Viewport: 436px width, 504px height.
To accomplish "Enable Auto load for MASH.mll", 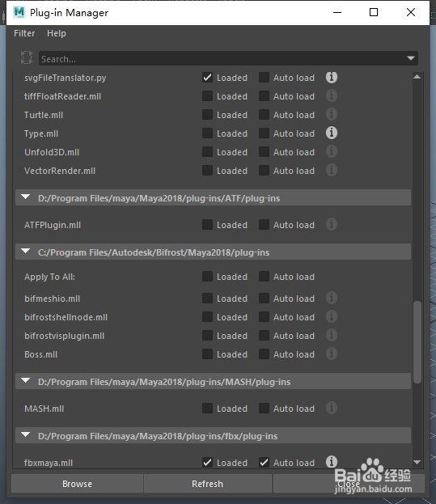I will point(264,409).
